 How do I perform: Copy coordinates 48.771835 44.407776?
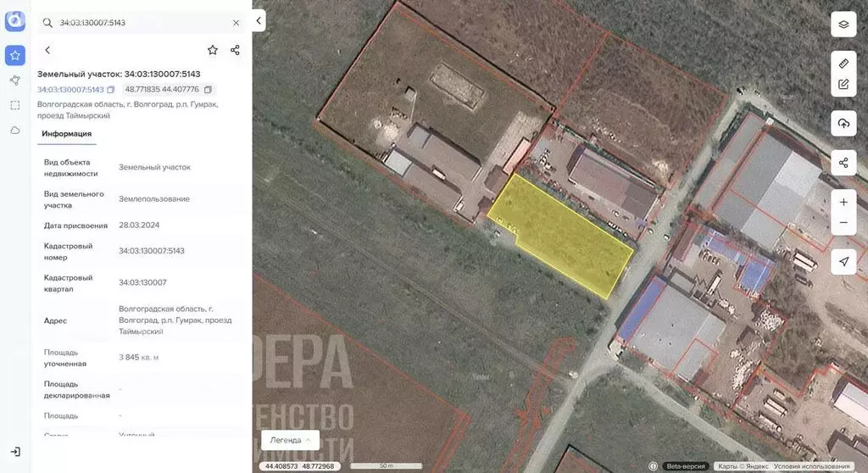pos(209,90)
